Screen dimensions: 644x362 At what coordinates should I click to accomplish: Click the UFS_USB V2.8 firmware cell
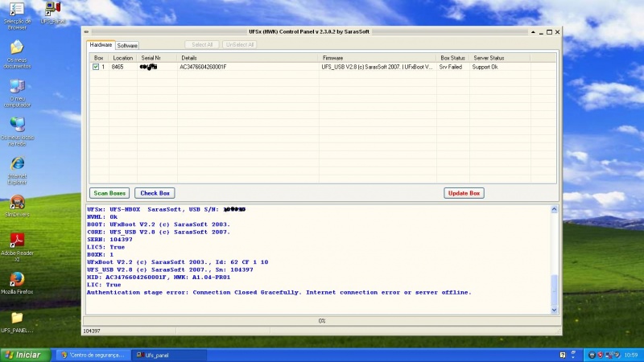[377, 67]
